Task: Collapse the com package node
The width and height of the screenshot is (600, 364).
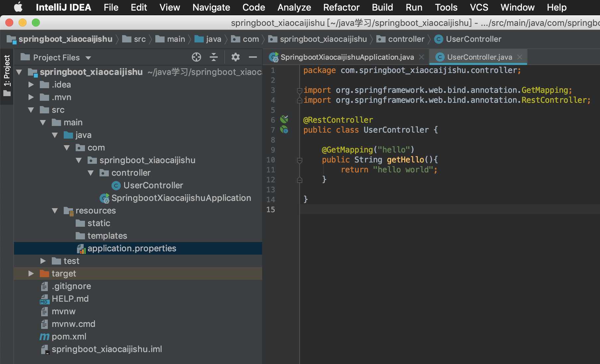Action: (67, 148)
